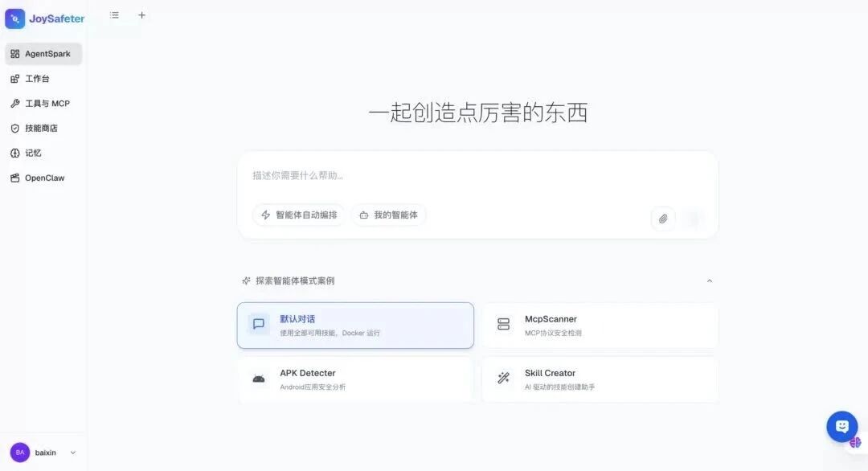Expand the baixin account dropdown chevron

tap(72, 453)
